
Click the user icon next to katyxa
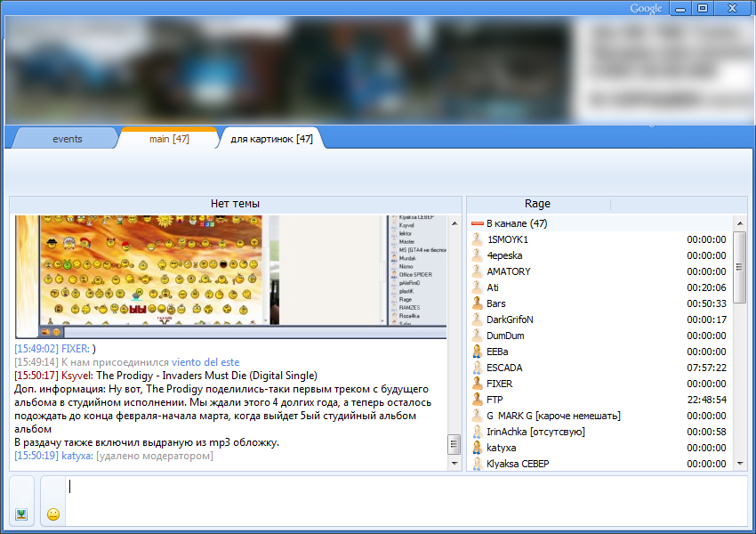click(478, 448)
